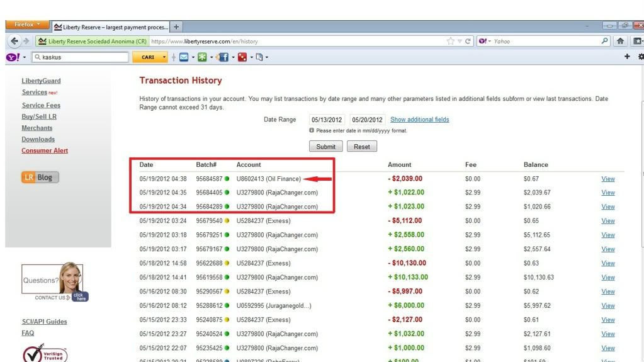Open the browser home page icon

[620, 41]
